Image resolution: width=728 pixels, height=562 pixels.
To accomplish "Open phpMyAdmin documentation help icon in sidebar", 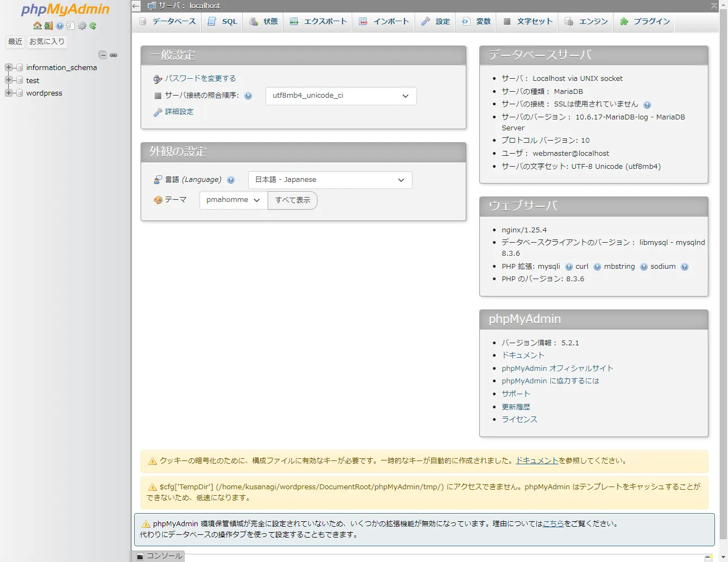I will 60,26.
